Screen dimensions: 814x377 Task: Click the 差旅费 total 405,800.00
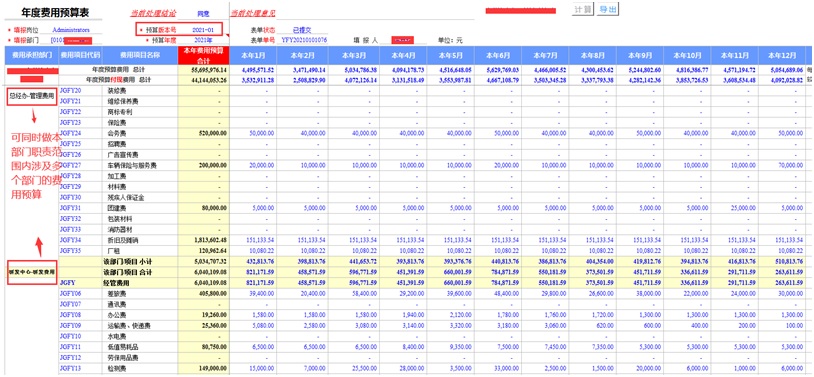213,293
